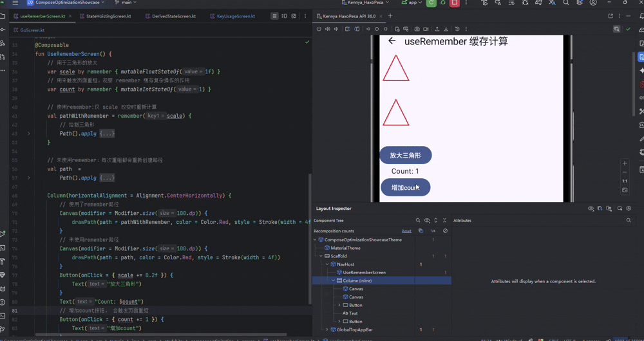Select the design-only editor view mode
The image size is (644, 341).
click(x=294, y=17)
